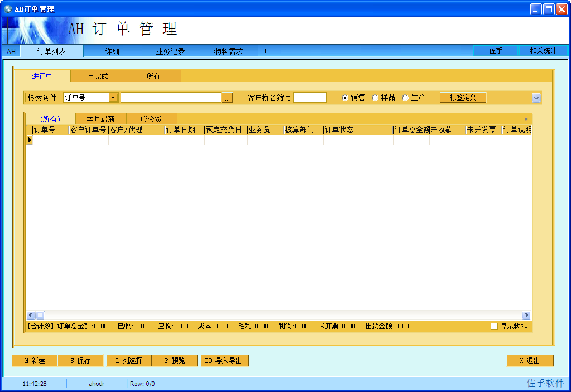Click the 订单号 column header

pyautogui.click(x=51, y=130)
